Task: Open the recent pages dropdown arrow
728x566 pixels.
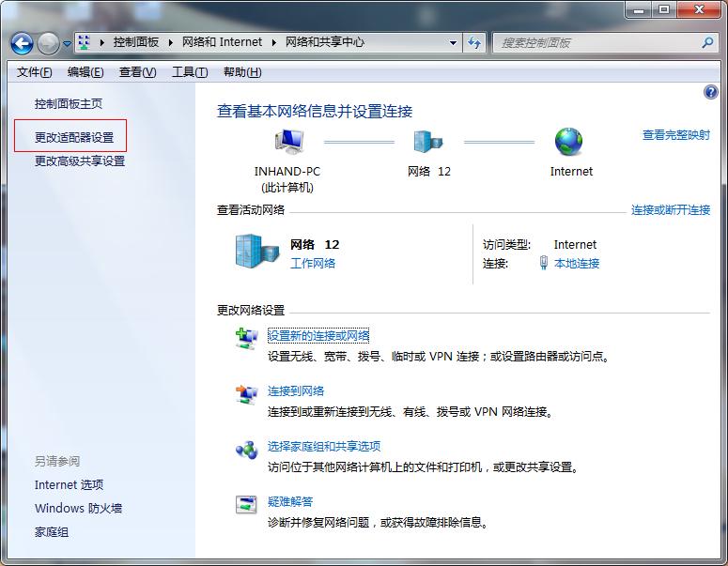Action: tap(68, 44)
